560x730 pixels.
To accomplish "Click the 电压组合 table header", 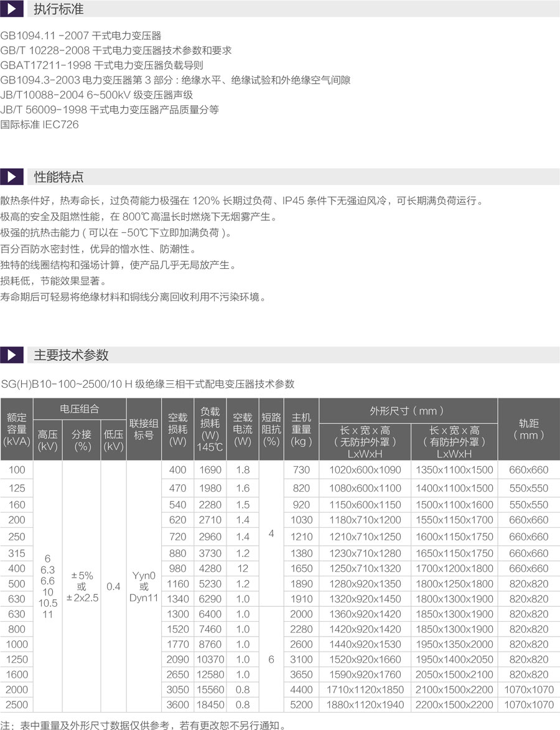I will [80, 409].
